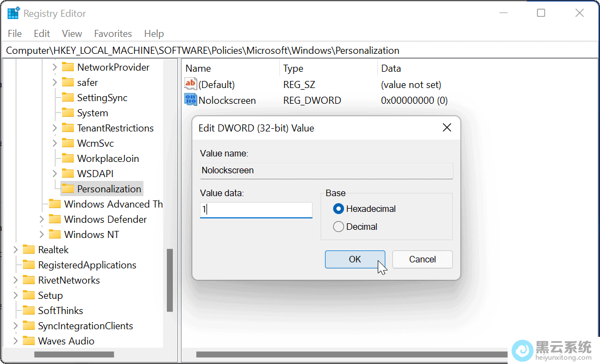Click the tree pane vertical scrollbar

(x=170, y=280)
